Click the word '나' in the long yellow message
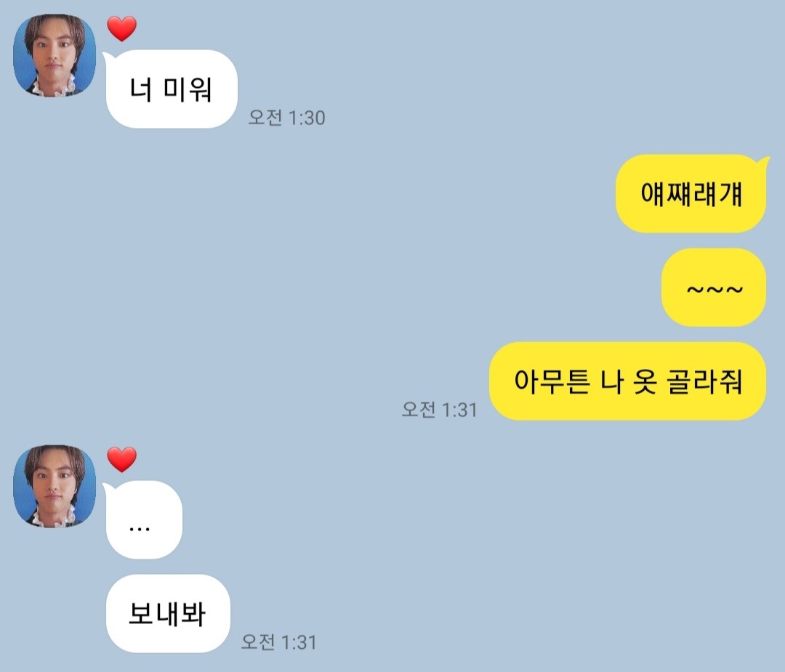785x672 pixels. 611,381
